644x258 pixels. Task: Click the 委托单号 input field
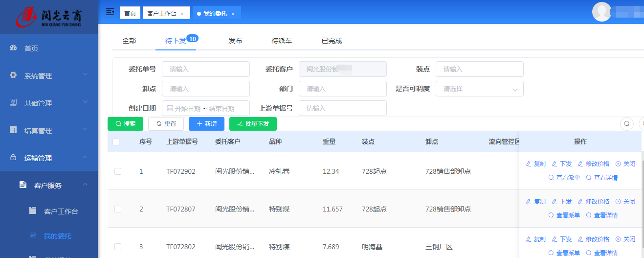(205, 69)
